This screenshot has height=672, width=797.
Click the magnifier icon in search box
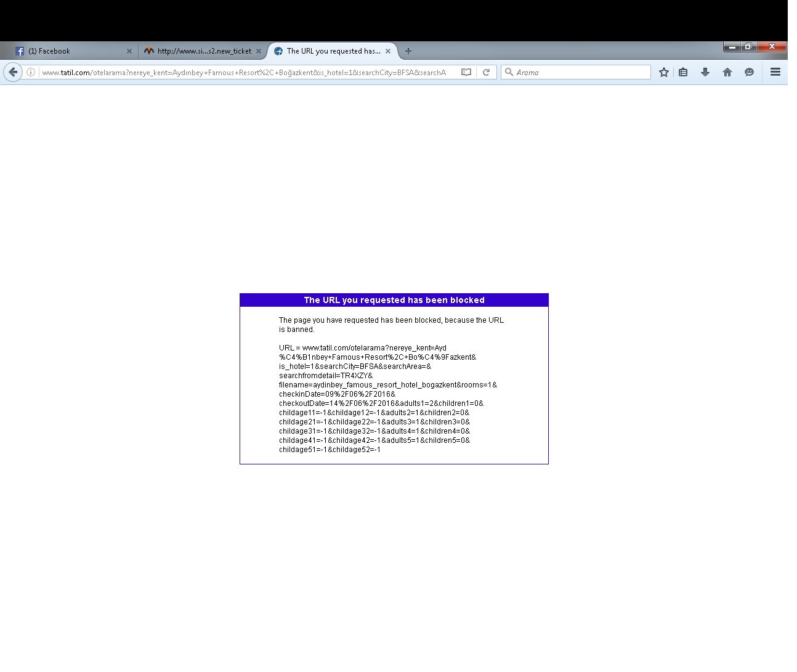tap(509, 72)
